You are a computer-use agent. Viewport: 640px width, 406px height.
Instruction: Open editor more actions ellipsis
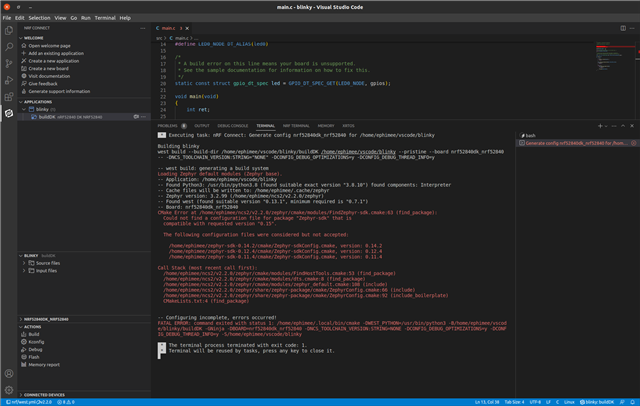click(632, 28)
